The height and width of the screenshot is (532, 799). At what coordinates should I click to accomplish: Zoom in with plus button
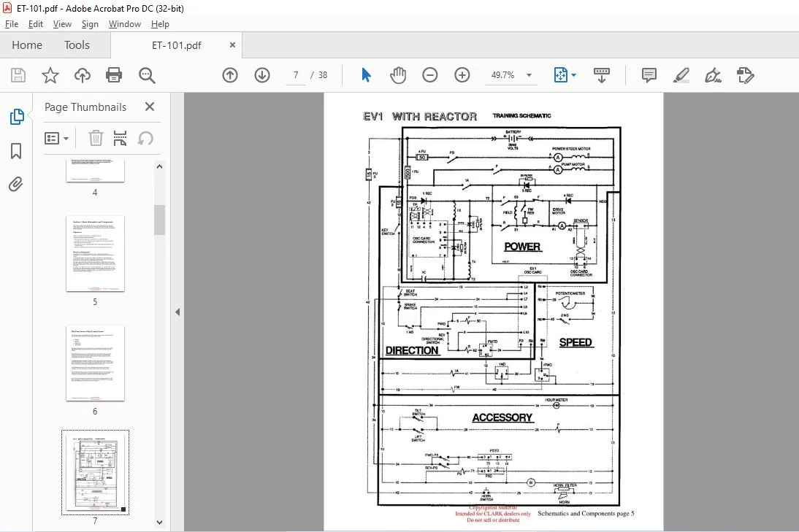coord(462,75)
